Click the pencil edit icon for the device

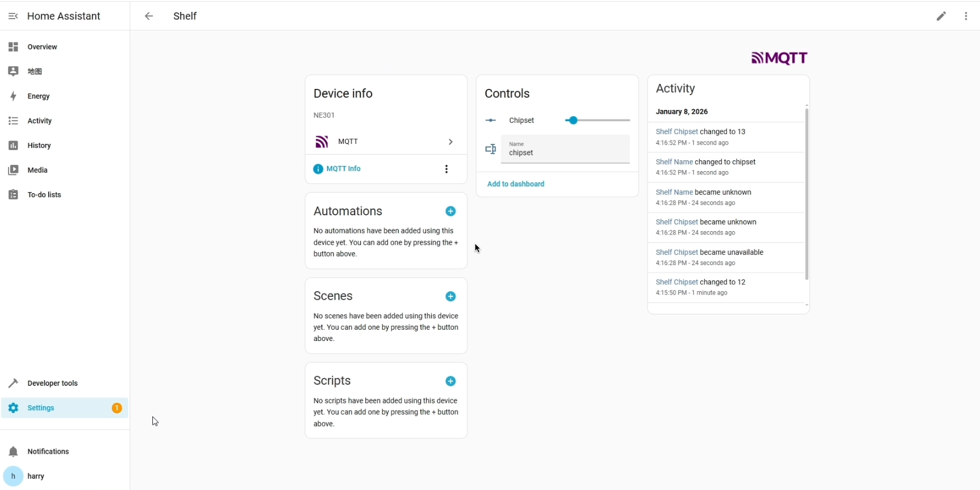(941, 16)
